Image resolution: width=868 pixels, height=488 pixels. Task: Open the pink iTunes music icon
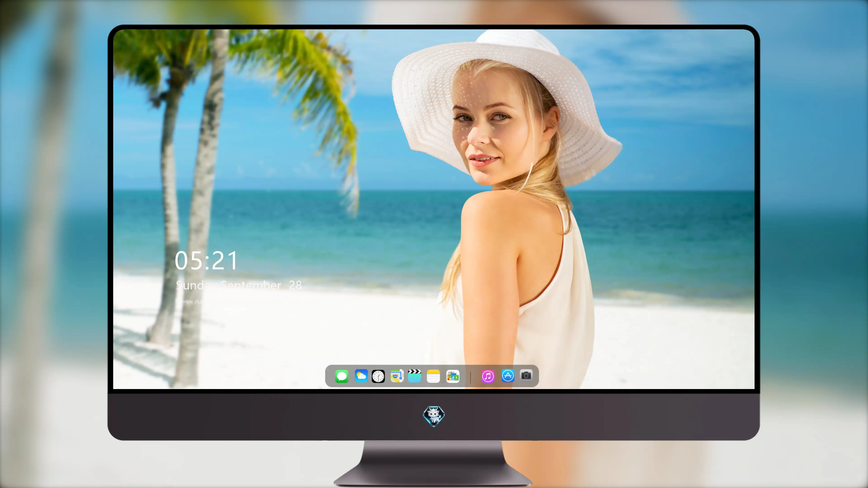point(488,376)
